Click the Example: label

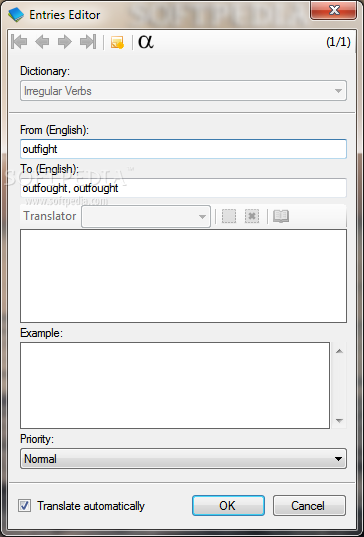pos(41,333)
